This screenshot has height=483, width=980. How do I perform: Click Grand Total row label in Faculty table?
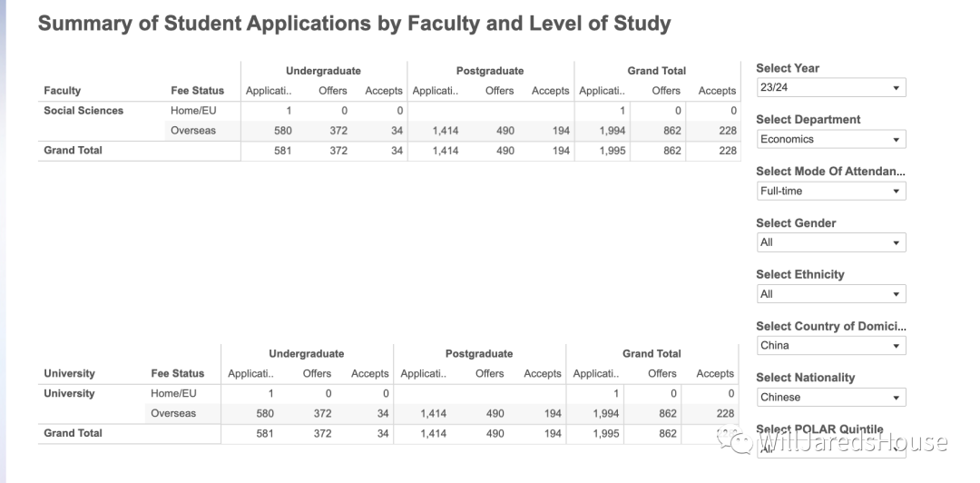[73, 150]
